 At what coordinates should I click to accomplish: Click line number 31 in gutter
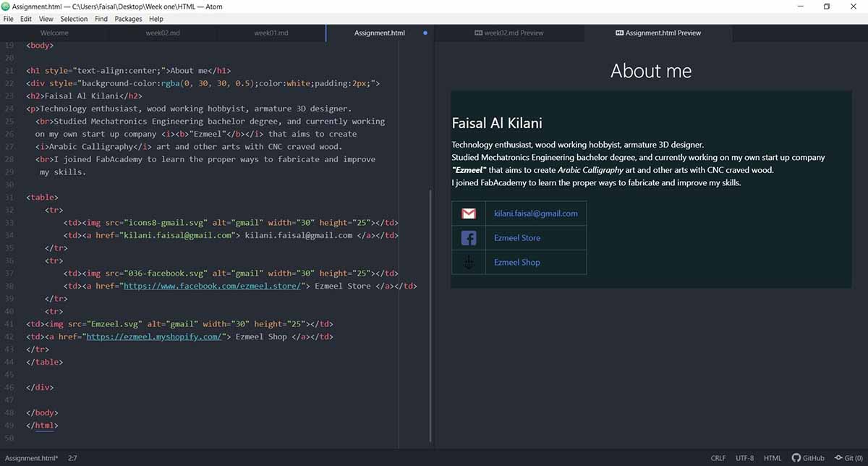point(9,197)
